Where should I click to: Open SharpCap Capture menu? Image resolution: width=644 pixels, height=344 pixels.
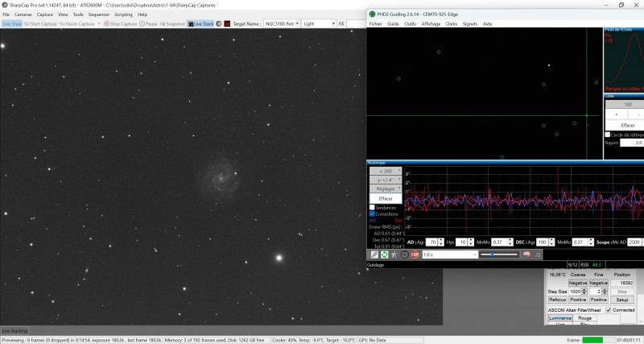point(45,15)
